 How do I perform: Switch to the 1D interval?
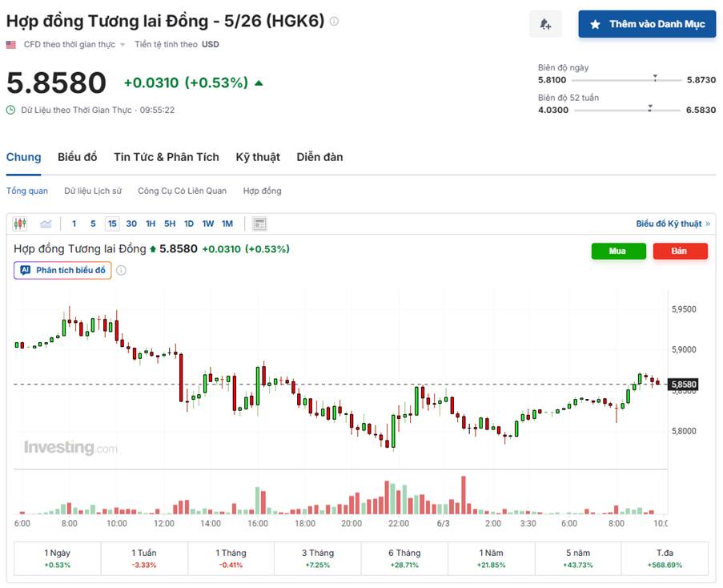pyautogui.click(x=187, y=224)
